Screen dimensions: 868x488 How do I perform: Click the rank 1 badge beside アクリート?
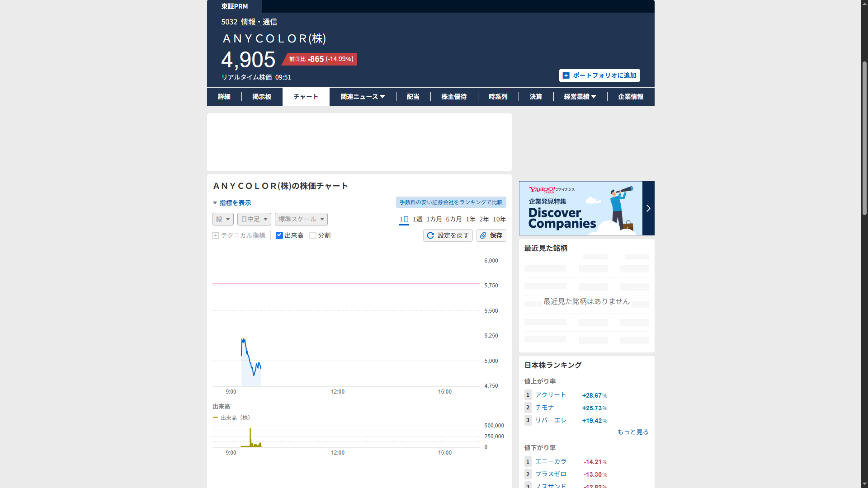(528, 395)
